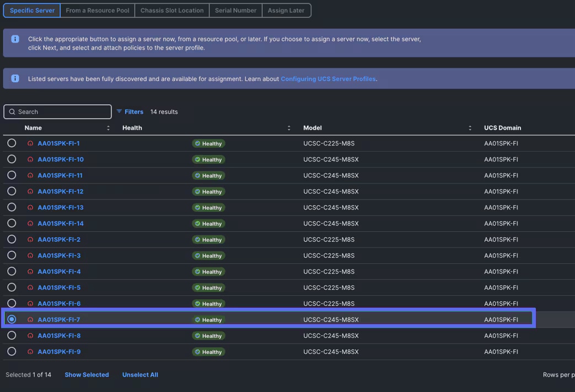Viewport: 575px width, 392px height.
Task: Click the Unselect All button
Action: pos(140,374)
